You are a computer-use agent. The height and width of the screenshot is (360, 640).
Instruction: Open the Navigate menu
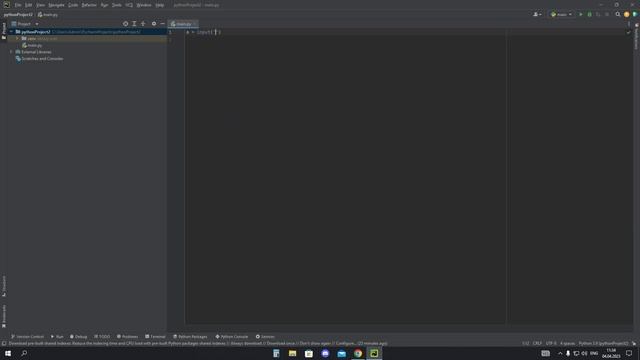click(56, 5)
